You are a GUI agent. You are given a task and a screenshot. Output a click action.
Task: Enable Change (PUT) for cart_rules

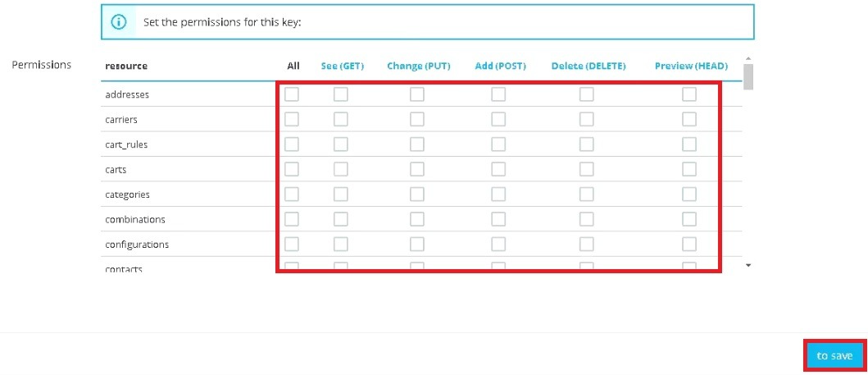point(417,144)
